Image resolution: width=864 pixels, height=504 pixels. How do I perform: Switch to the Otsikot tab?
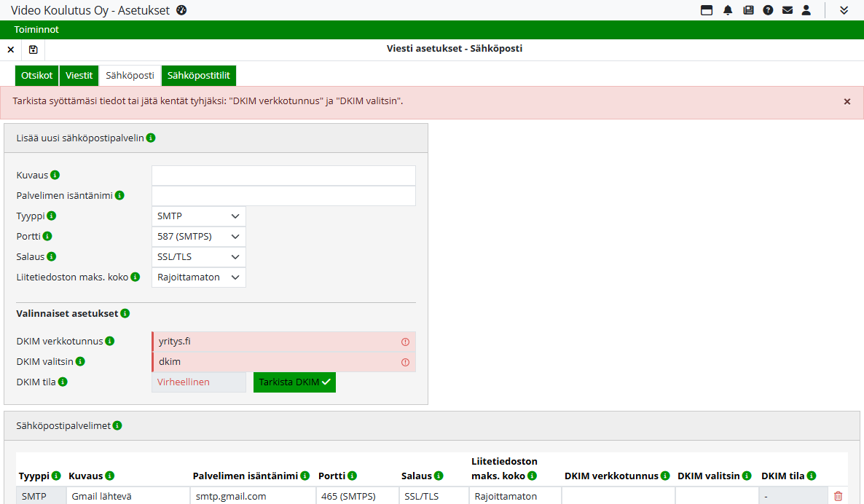tap(36, 76)
